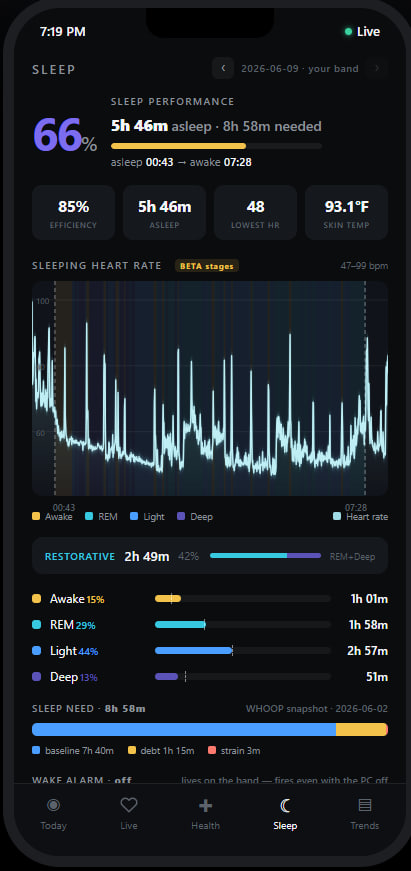
Task: Click the 00:43 sleep onset marker
Action: pyautogui.click(x=55, y=388)
